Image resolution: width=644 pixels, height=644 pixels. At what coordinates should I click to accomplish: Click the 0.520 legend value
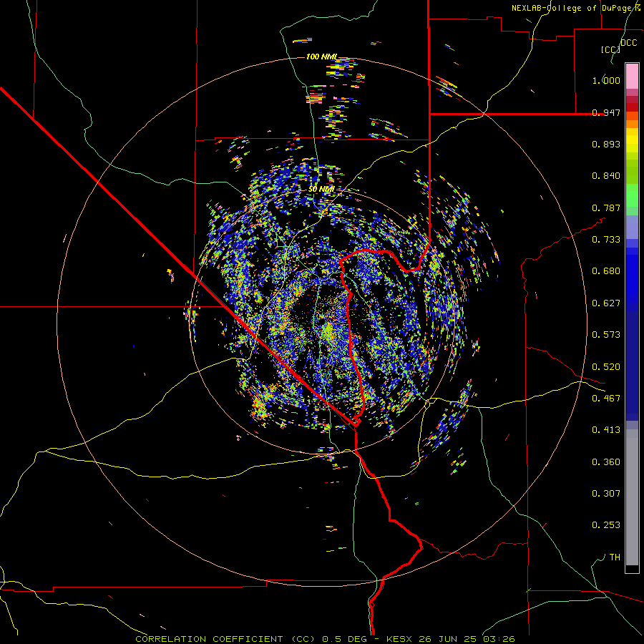pyautogui.click(x=606, y=367)
